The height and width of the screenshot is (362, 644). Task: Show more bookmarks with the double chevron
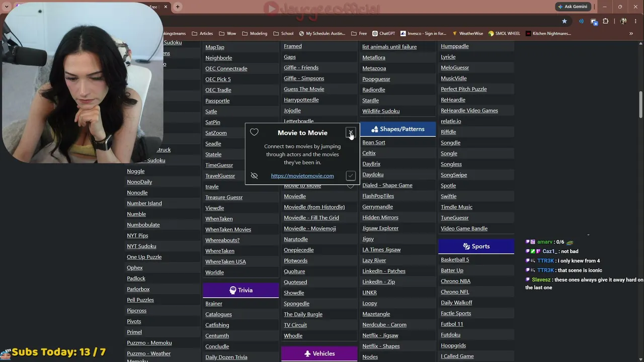coord(631,34)
